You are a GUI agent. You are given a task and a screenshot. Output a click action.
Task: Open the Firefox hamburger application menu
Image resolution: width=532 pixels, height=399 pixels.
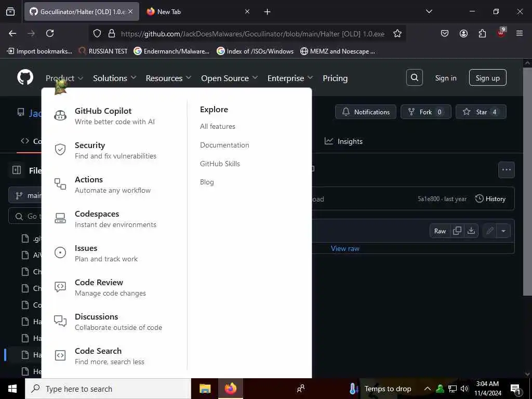coord(520,33)
